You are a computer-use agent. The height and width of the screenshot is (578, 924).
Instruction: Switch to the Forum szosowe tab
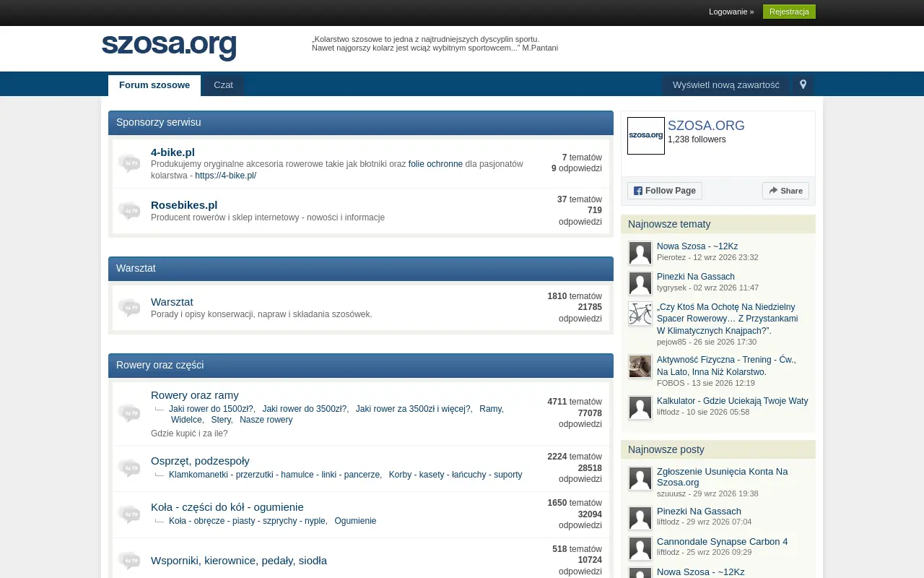click(154, 85)
